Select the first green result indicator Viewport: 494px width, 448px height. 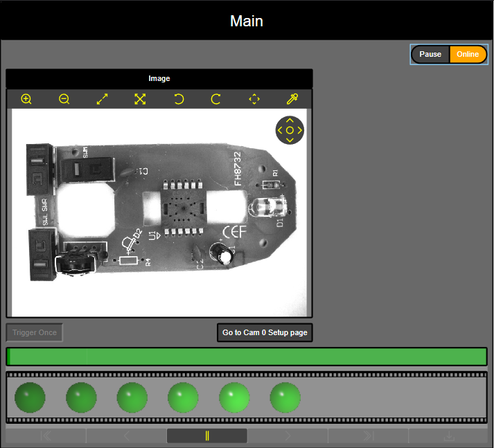click(x=30, y=397)
